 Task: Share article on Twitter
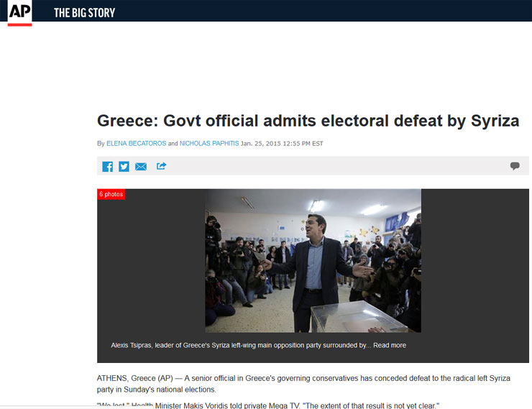pos(124,167)
